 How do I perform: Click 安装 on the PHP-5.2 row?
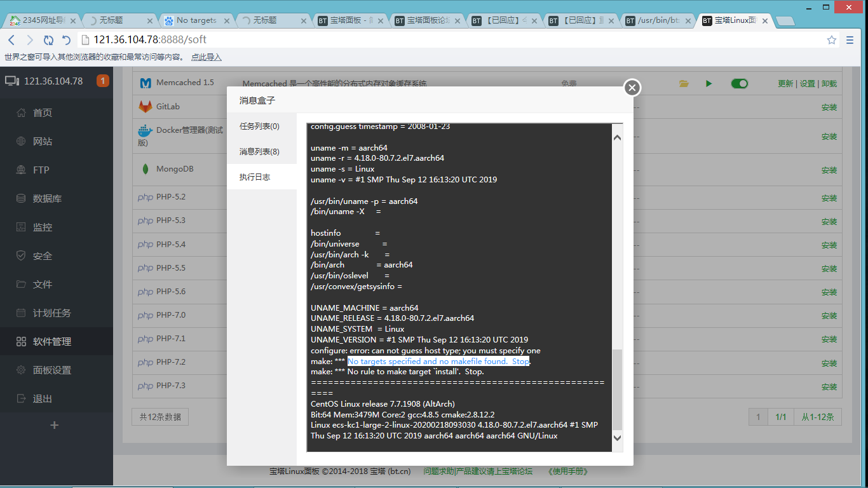pos(829,198)
